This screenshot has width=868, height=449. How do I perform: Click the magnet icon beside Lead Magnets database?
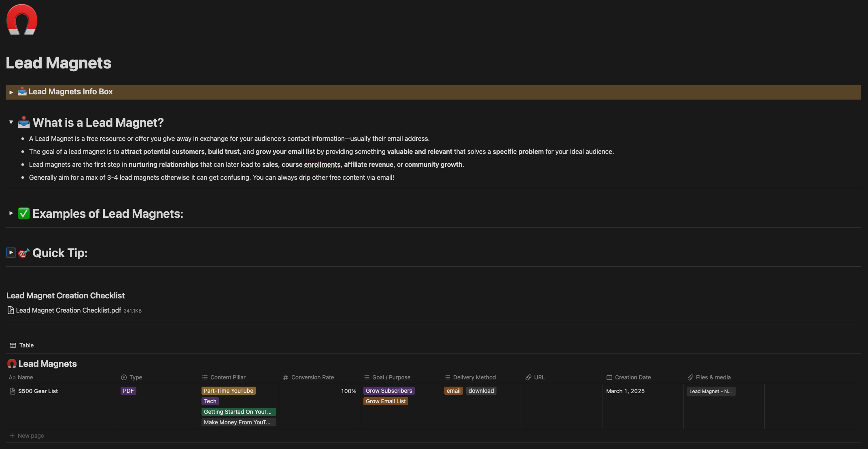point(12,364)
